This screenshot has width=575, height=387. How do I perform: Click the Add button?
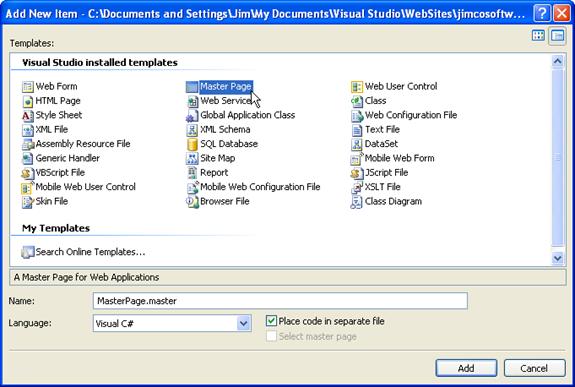point(466,368)
